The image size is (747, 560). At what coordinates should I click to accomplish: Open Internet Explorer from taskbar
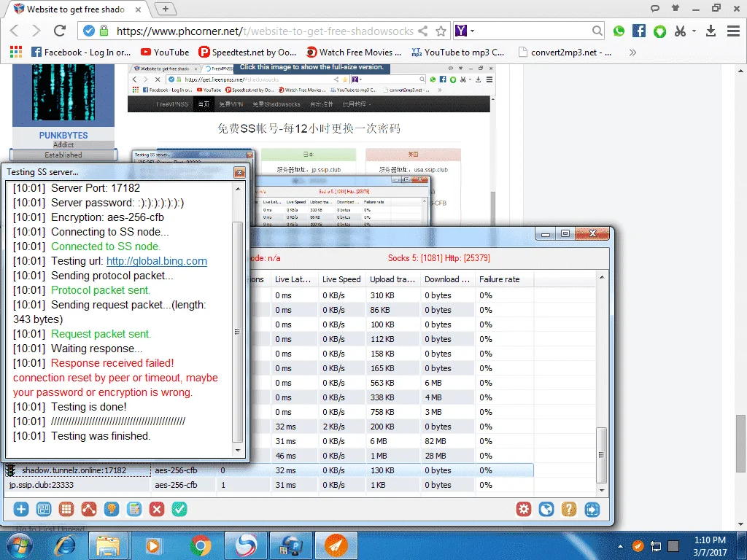[65, 545]
